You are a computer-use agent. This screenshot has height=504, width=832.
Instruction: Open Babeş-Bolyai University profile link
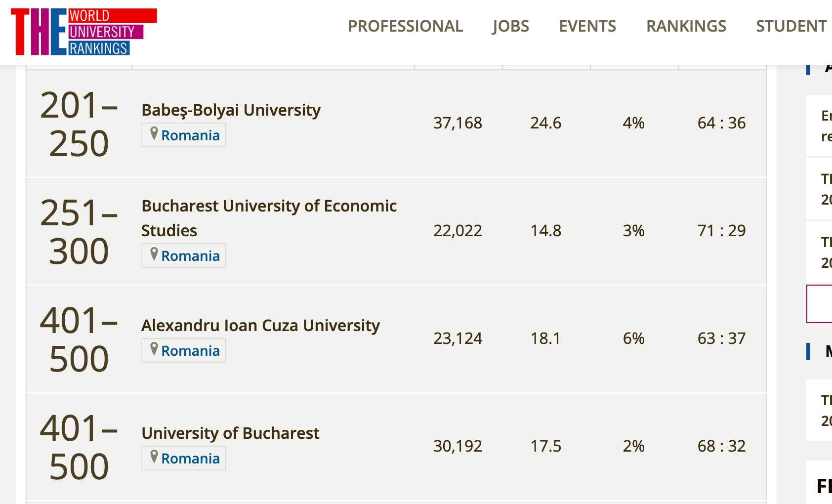coord(231,110)
